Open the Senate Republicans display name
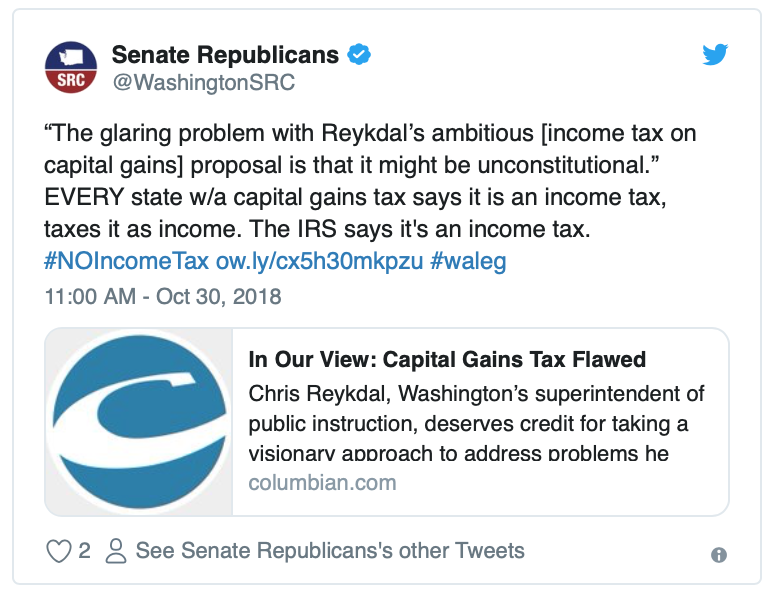776x596 pixels. click(x=225, y=54)
